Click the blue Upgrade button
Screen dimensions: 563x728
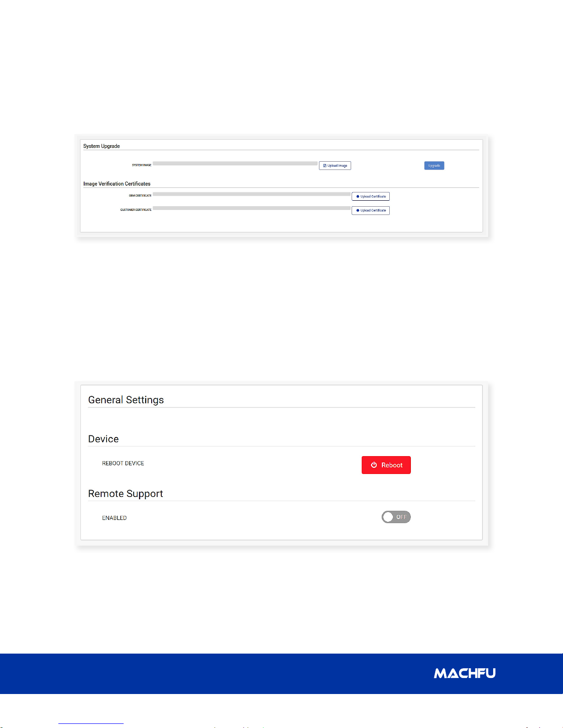434,166
